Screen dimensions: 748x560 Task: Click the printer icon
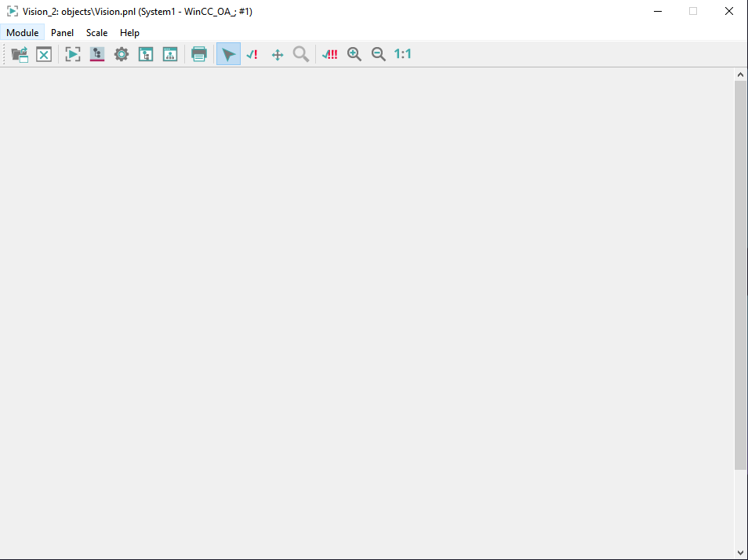coord(199,54)
